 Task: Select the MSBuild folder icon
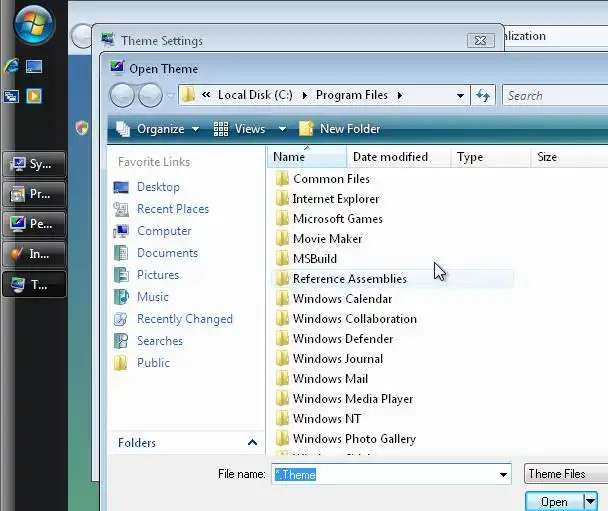[x=282, y=259]
